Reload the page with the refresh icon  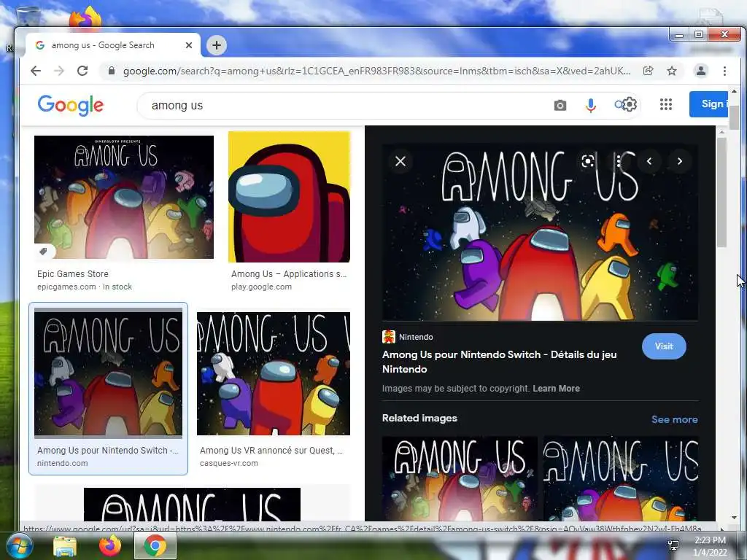tap(82, 71)
